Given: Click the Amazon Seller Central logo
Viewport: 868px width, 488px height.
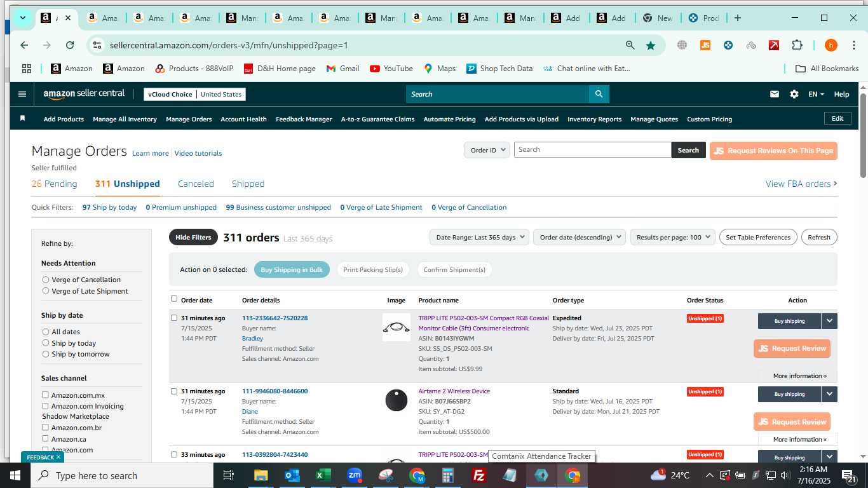Looking at the screenshot, I should coord(84,93).
